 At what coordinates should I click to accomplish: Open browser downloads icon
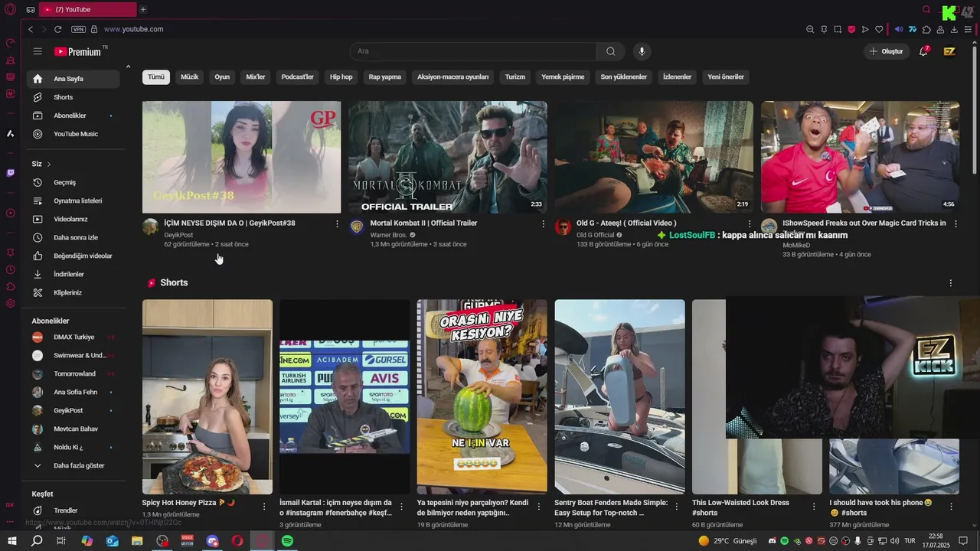[x=954, y=29]
